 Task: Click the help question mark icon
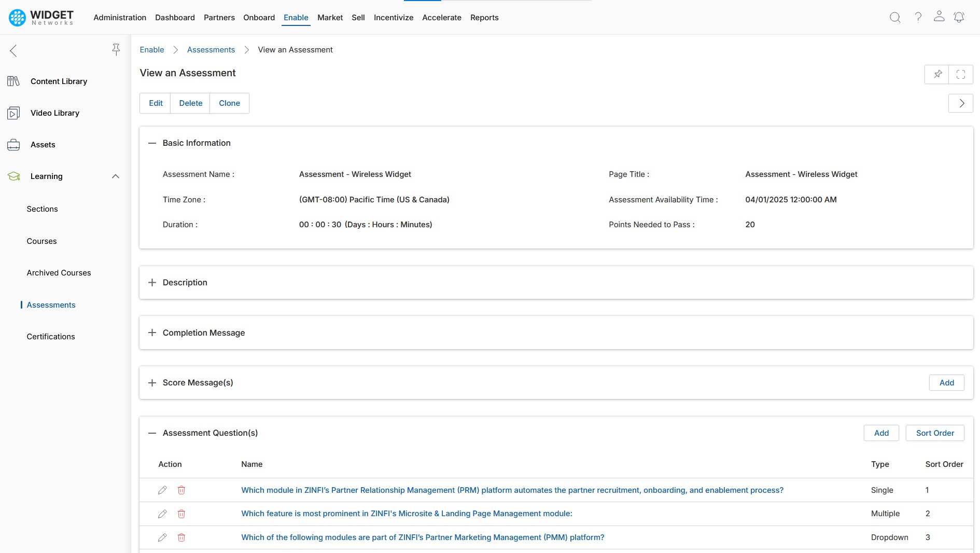(918, 18)
